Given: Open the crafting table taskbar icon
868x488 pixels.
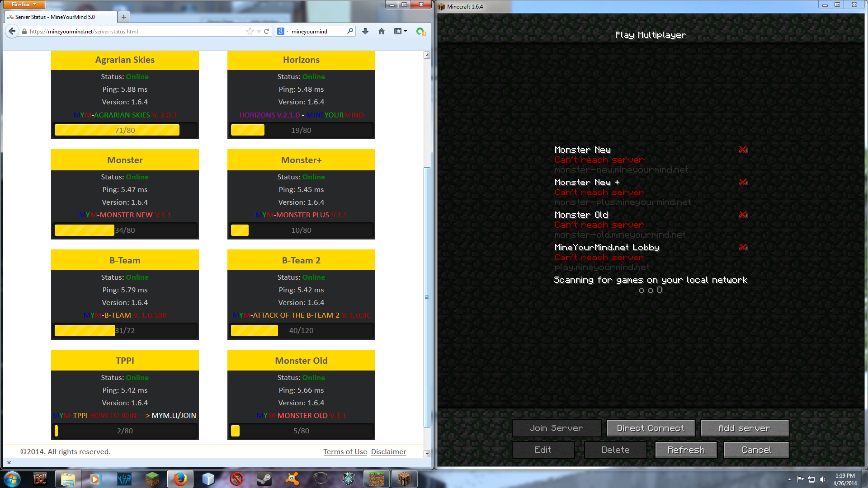Looking at the screenshot, I should [405, 479].
